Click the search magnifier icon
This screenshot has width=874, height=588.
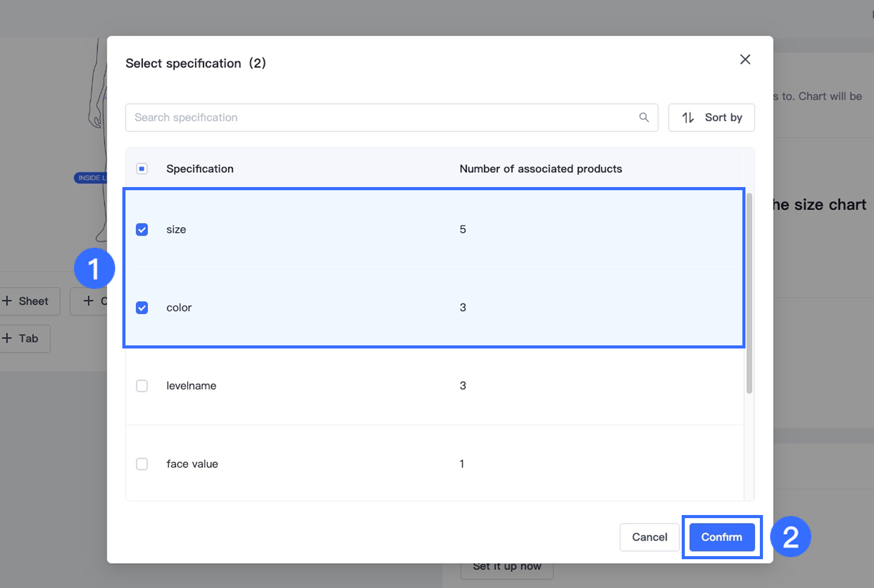point(644,117)
